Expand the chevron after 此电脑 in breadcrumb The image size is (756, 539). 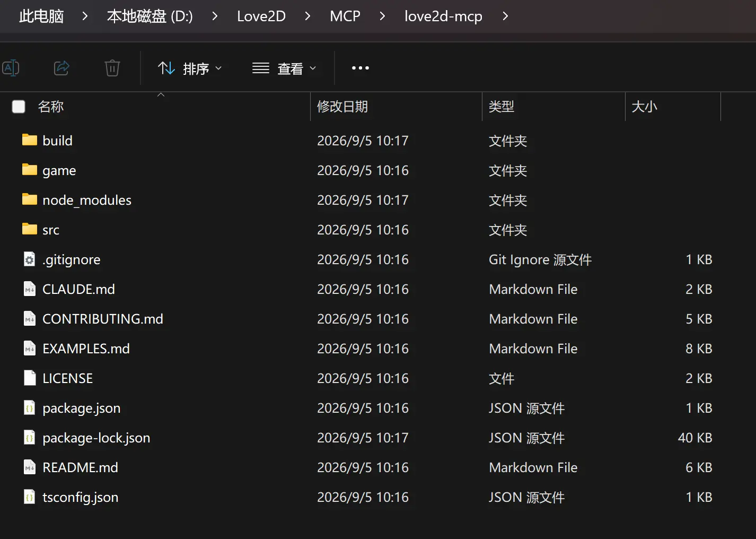(85, 16)
